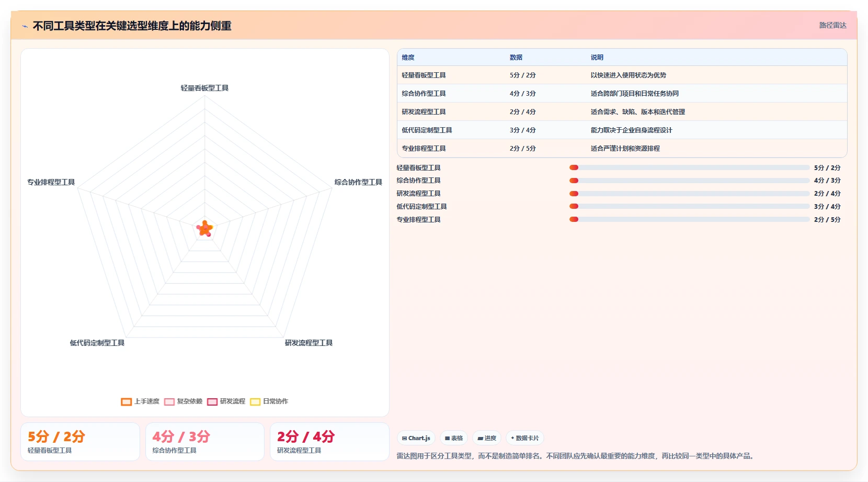The image size is (868, 482).
Task: Click radar axis label 研发流程型工具
Action: [309, 343]
